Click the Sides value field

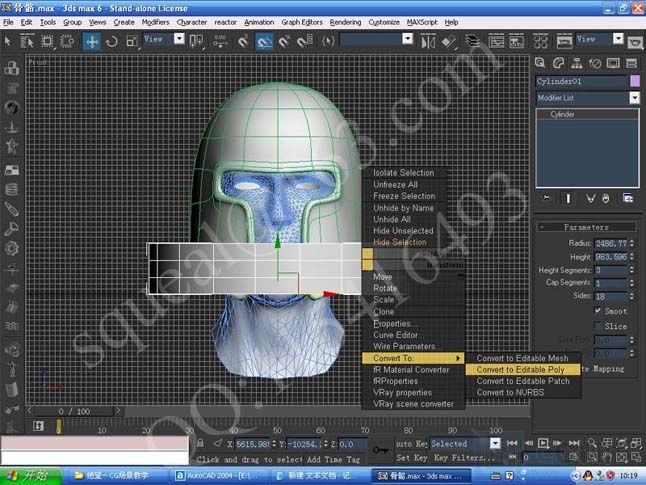point(611,296)
